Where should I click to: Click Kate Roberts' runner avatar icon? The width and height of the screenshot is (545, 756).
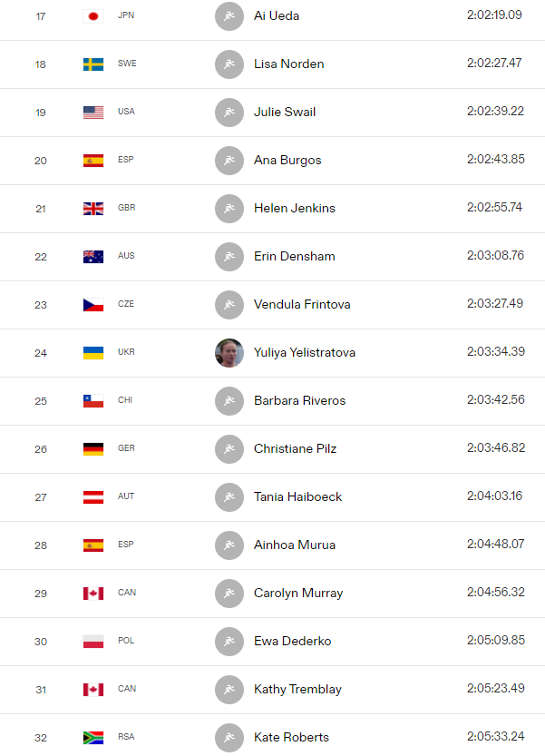229,738
